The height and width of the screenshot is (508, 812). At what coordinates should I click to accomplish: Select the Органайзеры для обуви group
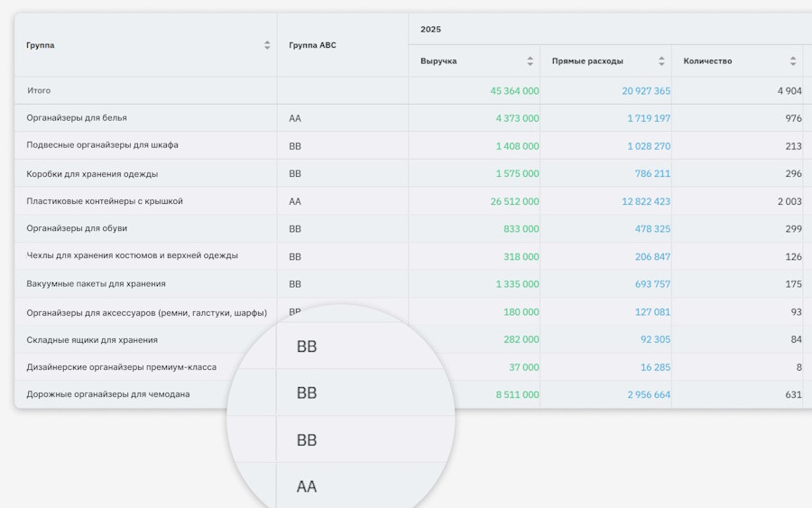(x=77, y=228)
